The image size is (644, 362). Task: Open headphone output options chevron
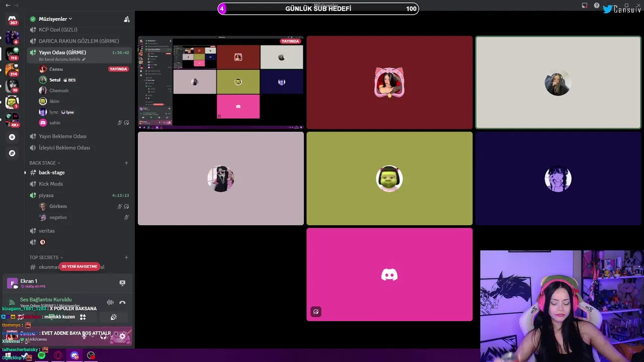click(111, 336)
